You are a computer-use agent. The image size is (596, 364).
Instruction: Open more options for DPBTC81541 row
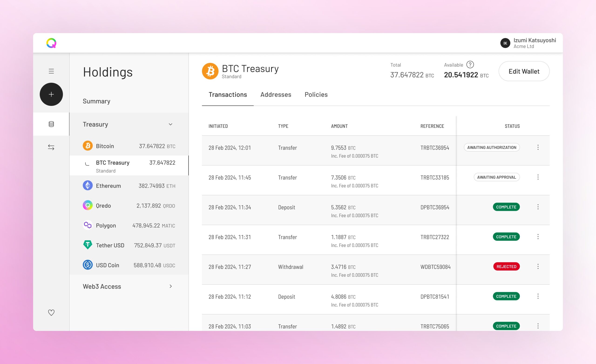[538, 296]
